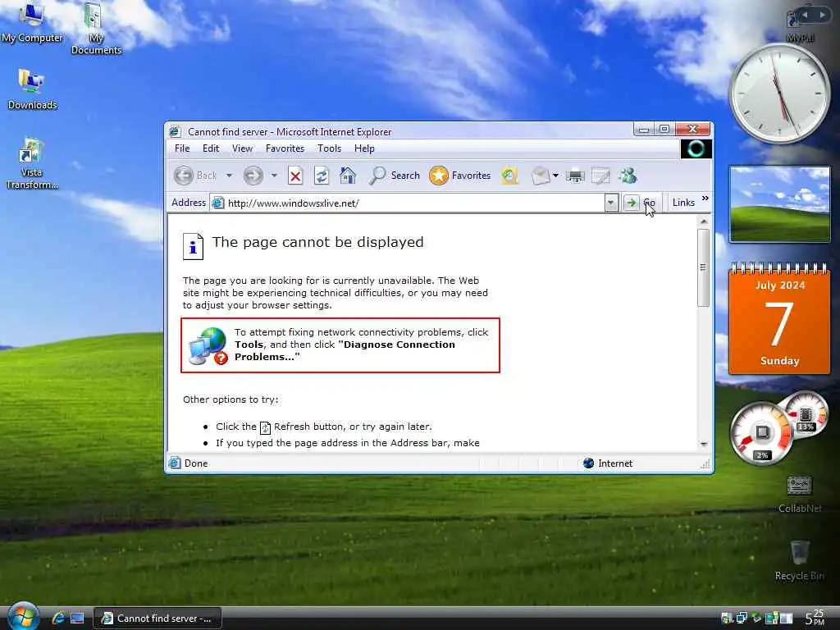
Task: Click the taskbar clock
Action: pyautogui.click(x=815, y=618)
